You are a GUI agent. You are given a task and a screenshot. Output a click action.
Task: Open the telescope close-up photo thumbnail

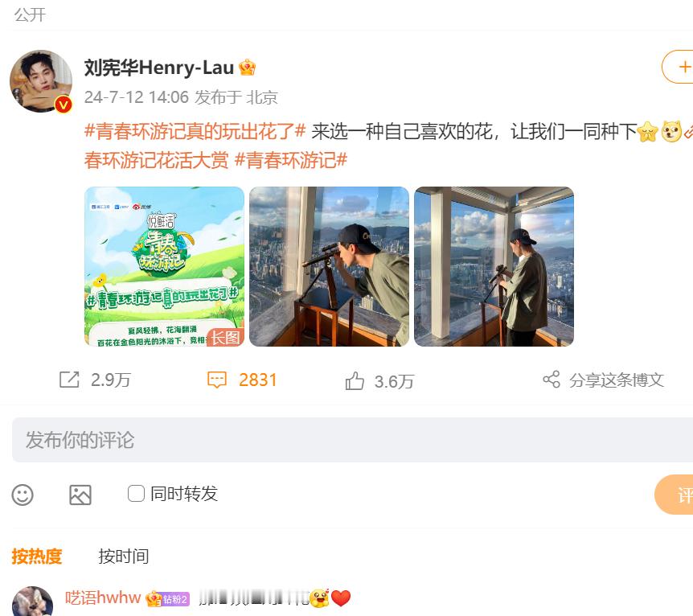(x=329, y=266)
